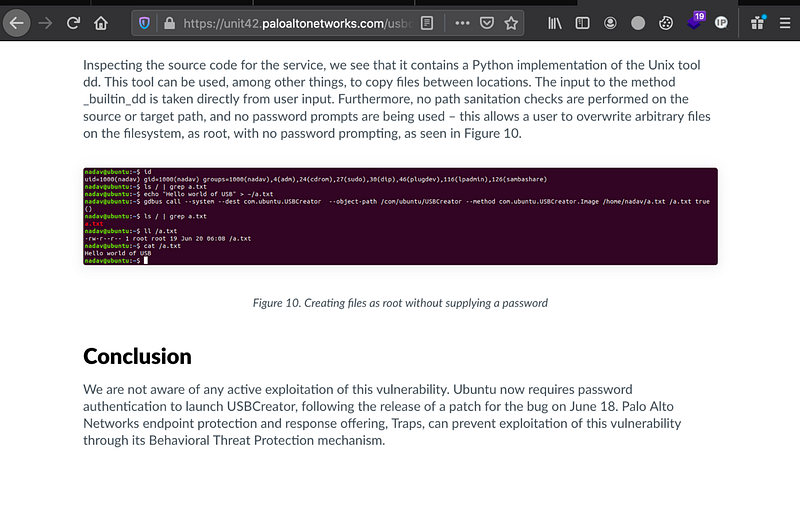The height and width of the screenshot is (506, 800).
Task: Save this page to Pocket
Action: 487,23
